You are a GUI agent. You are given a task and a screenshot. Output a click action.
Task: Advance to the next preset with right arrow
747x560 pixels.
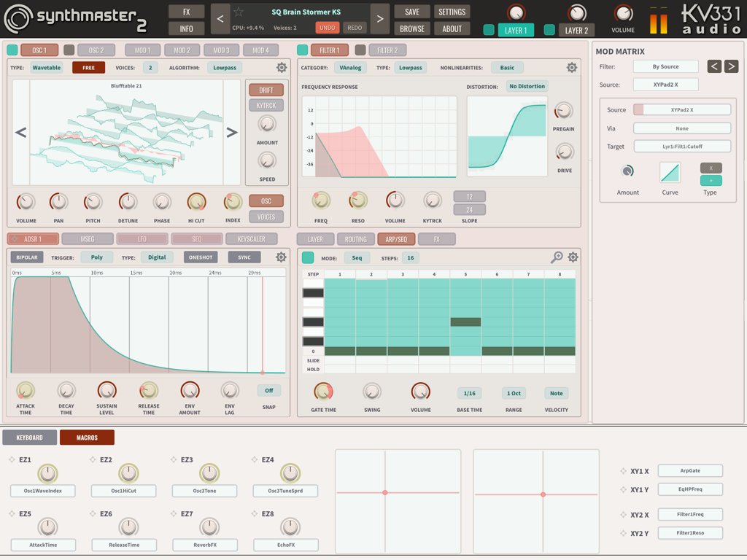click(379, 17)
